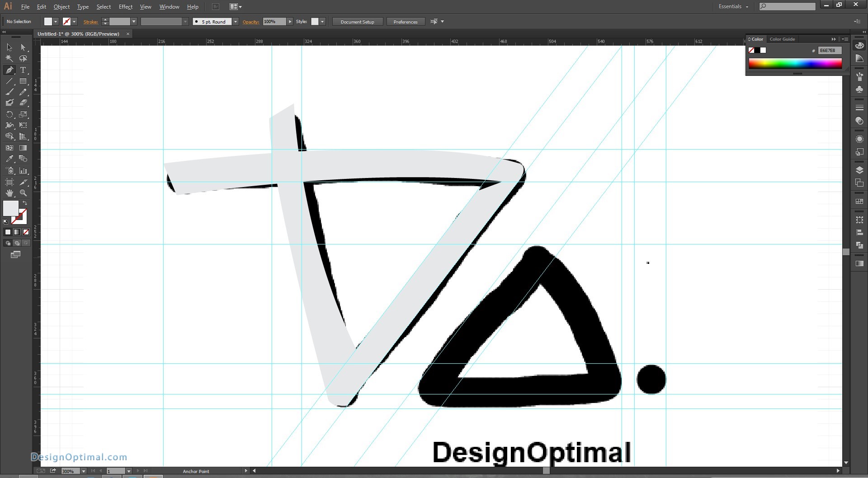Click the Stroke label link
Screen dimensions: 868x478
coord(90,22)
